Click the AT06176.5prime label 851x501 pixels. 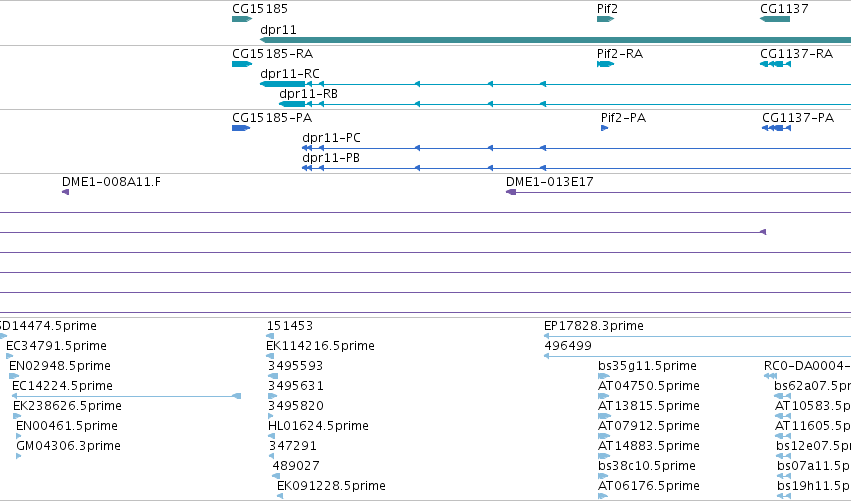pyautogui.click(x=649, y=486)
